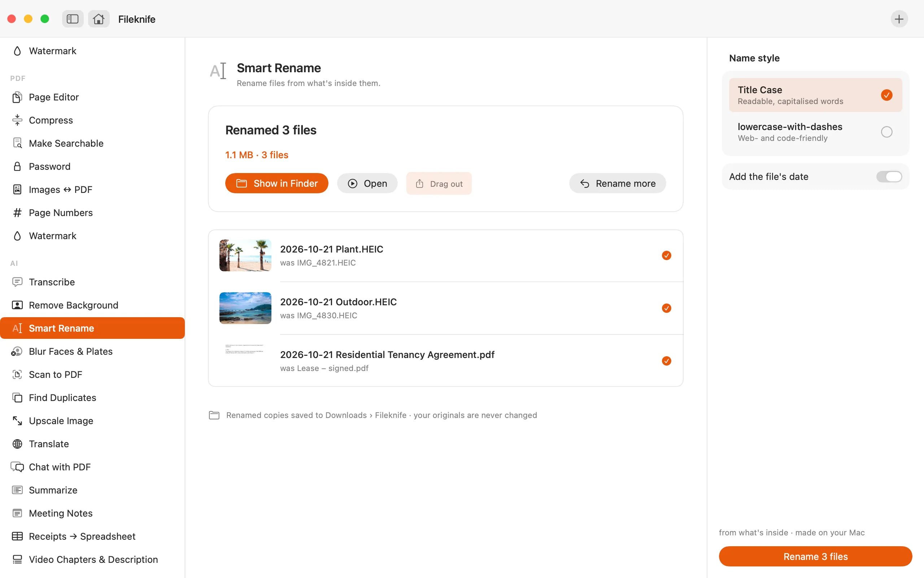Image resolution: width=924 pixels, height=578 pixels.
Task: Open the Find Duplicates tool
Action: [92, 398]
